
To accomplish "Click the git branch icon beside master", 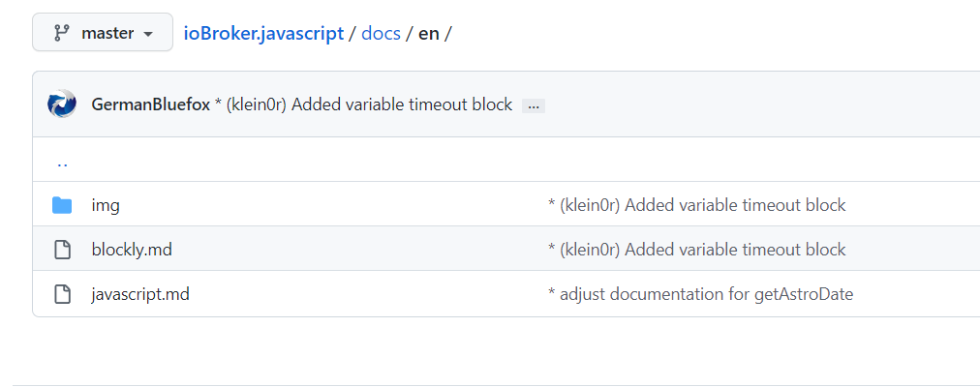I will pyautogui.click(x=61, y=33).
